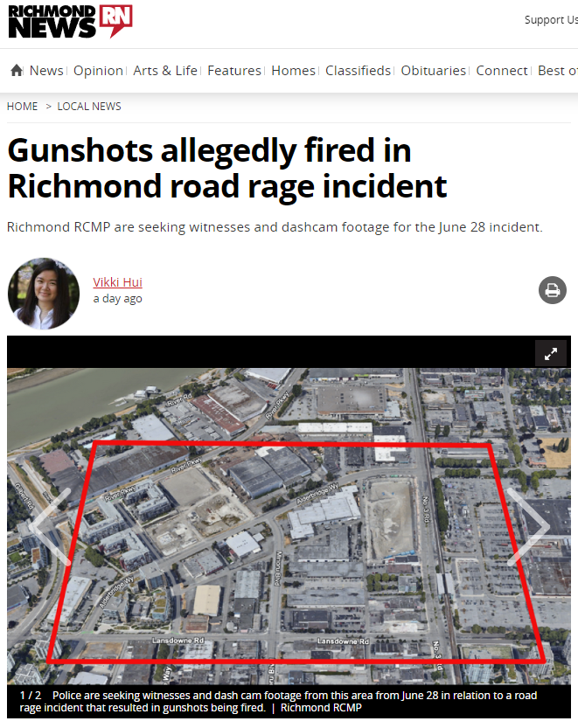Click the LOCAL NEWS breadcrumb link
Image resolution: width=578 pixels, height=728 pixels.
(x=89, y=107)
